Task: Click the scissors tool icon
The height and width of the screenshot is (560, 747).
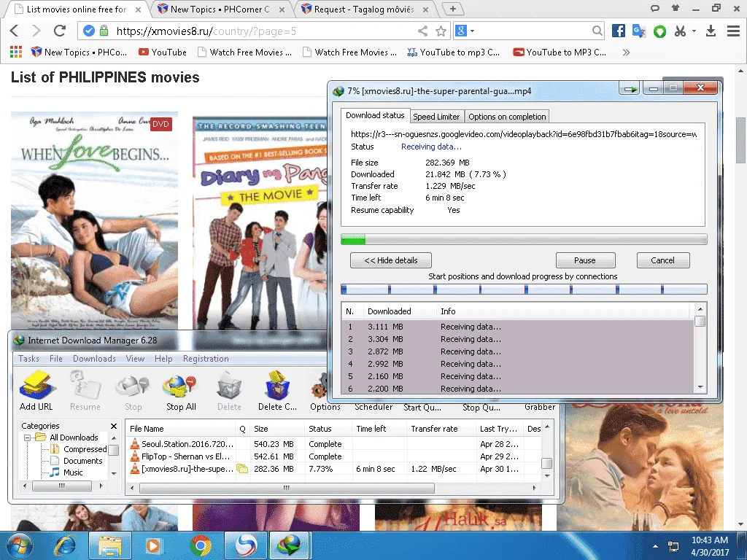Action: click(681, 31)
